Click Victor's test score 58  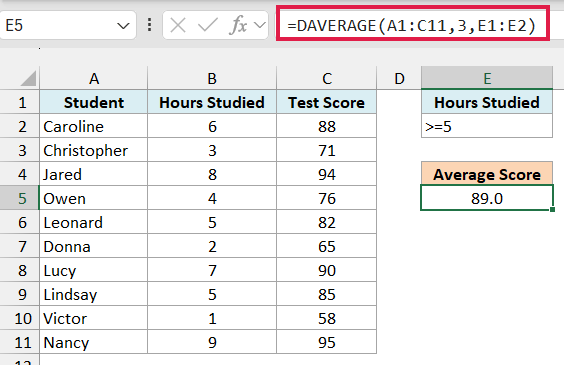(x=327, y=319)
